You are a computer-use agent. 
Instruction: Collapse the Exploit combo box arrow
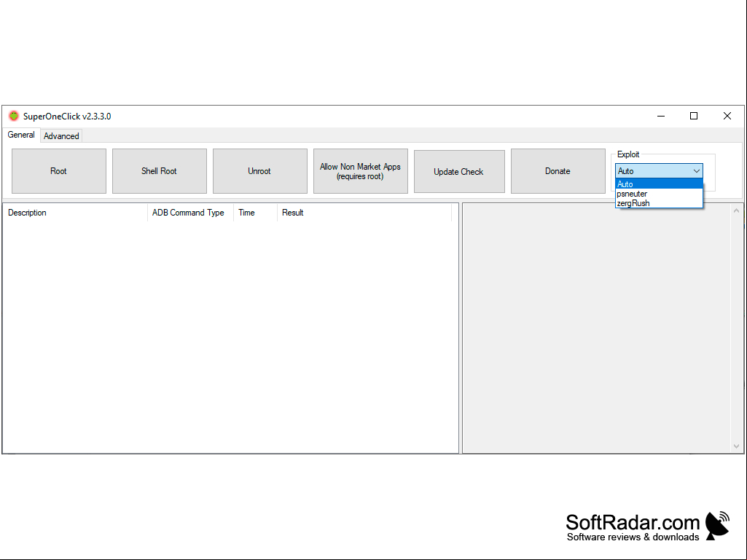pyautogui.click(x=697, y=171)
